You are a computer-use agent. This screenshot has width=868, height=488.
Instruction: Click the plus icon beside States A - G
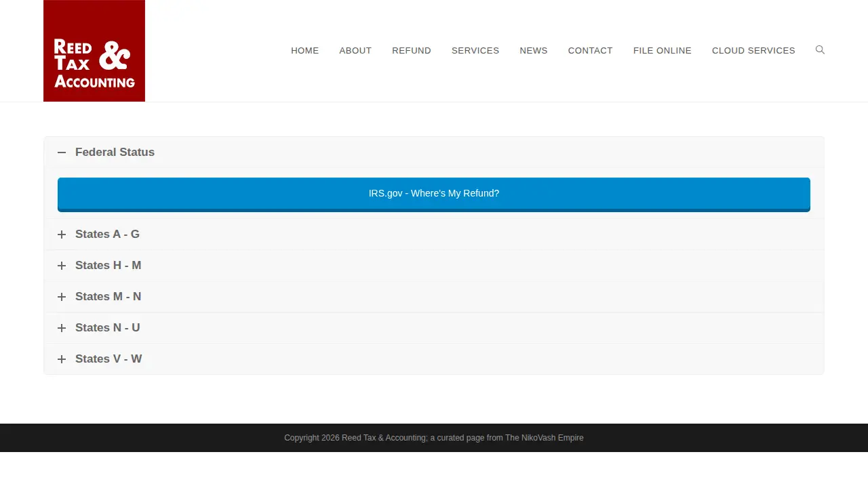62,235
